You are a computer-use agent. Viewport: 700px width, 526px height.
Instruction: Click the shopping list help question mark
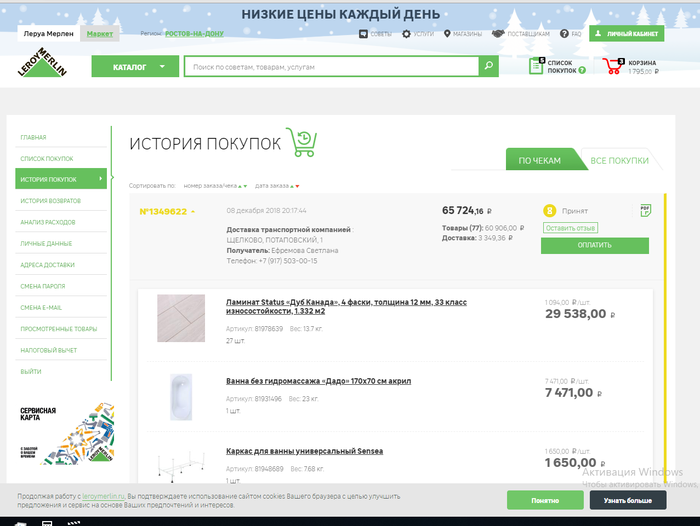click(582, 70)
